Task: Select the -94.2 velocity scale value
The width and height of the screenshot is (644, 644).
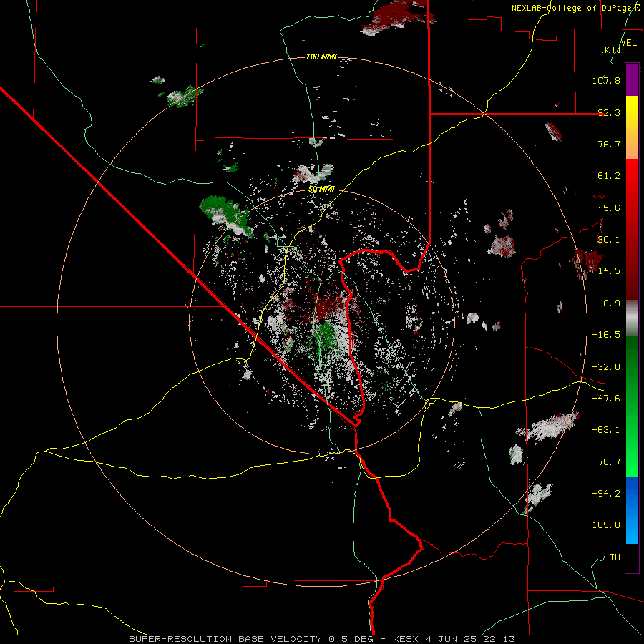Action: point(606,493)
